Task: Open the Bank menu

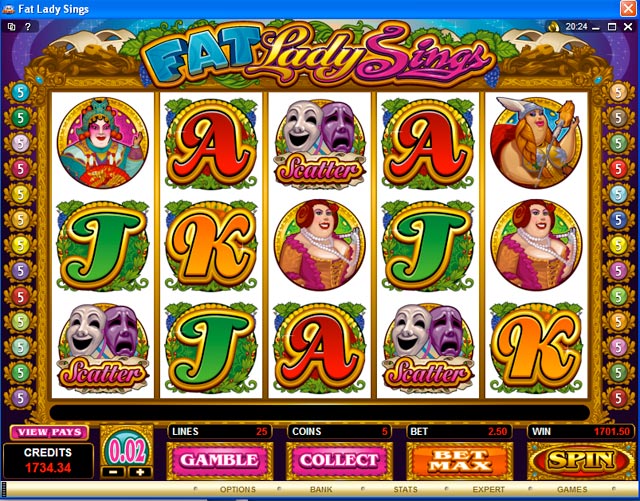Action: (321, 489)
